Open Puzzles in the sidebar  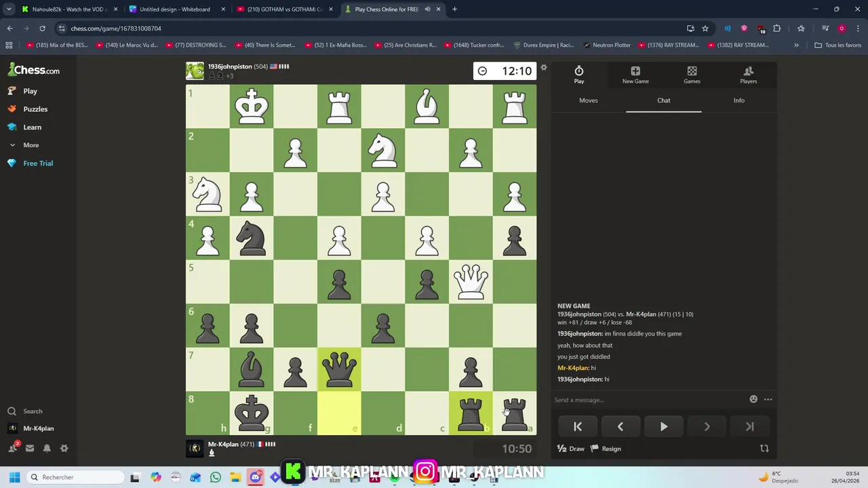coord(35,109)
